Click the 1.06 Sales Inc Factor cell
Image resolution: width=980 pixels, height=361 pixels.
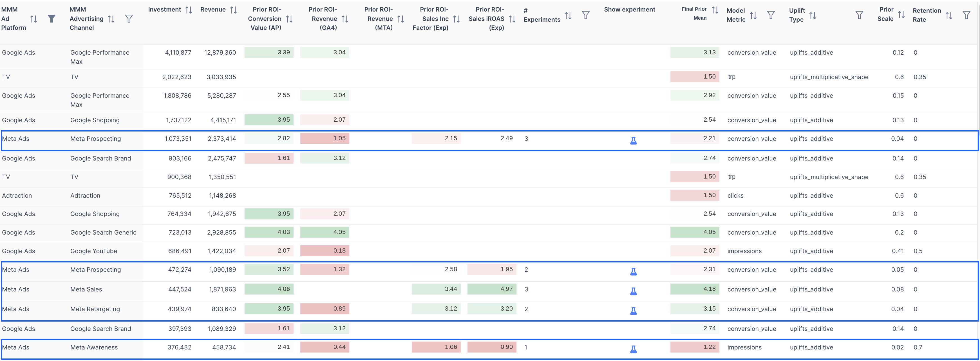[x=436, y=347]
